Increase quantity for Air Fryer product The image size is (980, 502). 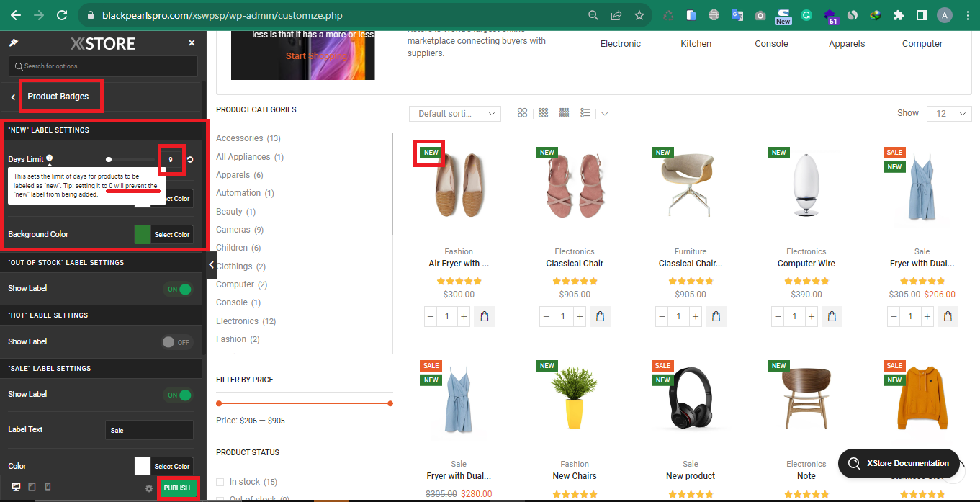(464, 316)
